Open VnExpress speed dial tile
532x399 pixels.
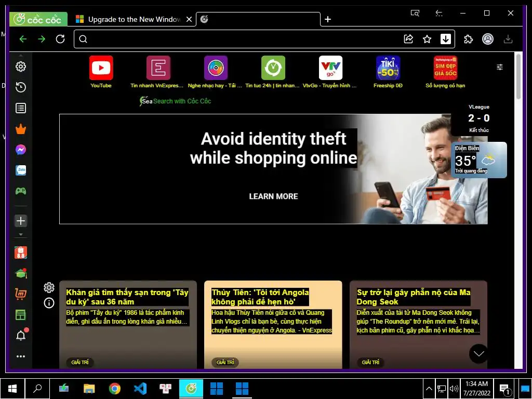coord(157,72)
